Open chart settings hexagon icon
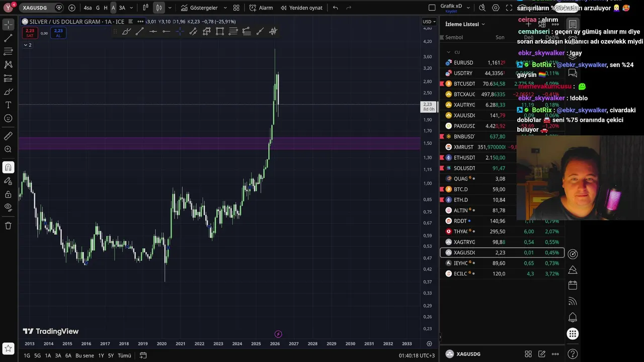 pyautogui.click(x=496, y=8)
